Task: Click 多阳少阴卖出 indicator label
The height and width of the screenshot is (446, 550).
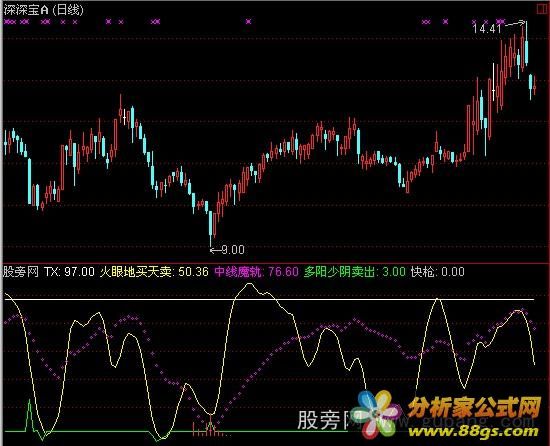Action: pyautogui.click(x=339, y=272)
